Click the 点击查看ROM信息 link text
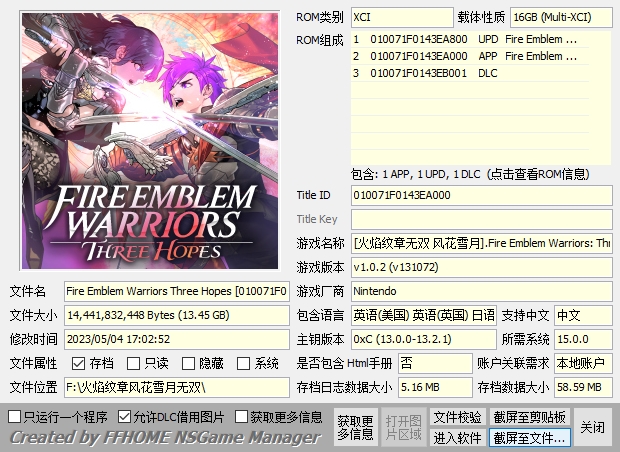 pyautogui.click(x=538, y=174)
